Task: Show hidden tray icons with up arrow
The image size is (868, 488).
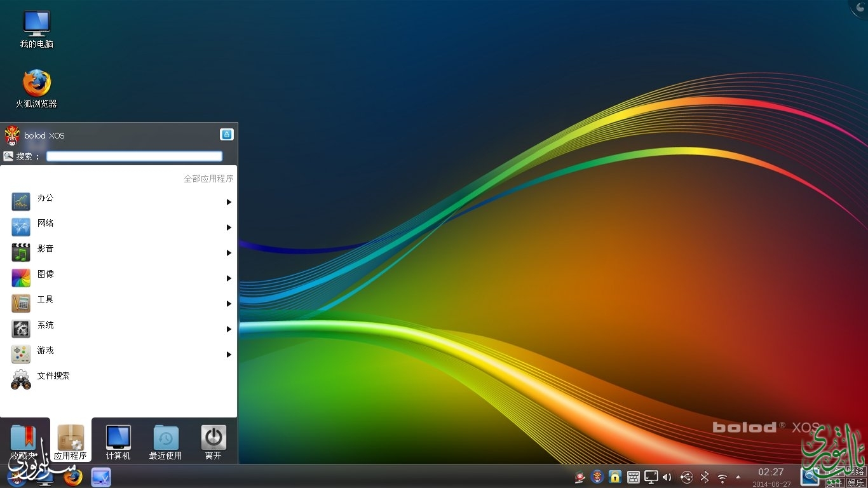Action: (x=738, y=477)
